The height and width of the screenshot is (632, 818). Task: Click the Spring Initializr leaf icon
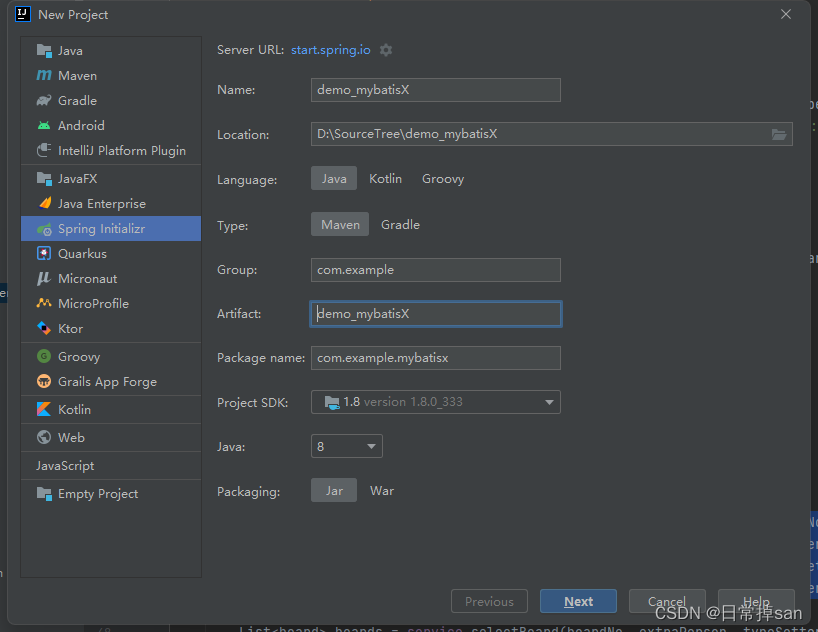pyautogui.click(x=44, y=229)
